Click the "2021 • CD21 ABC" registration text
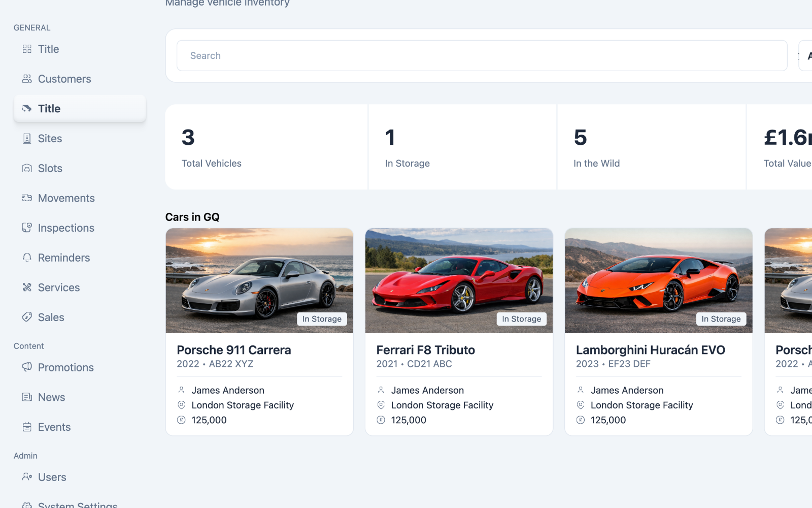 tap(414, 364)
